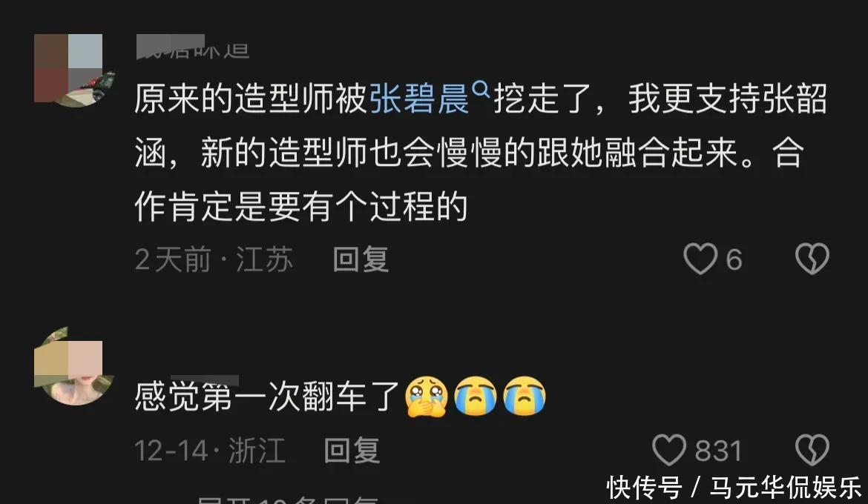Like the comment with 831 likes
Screen dimensions: 868x504
pos(669,450)
